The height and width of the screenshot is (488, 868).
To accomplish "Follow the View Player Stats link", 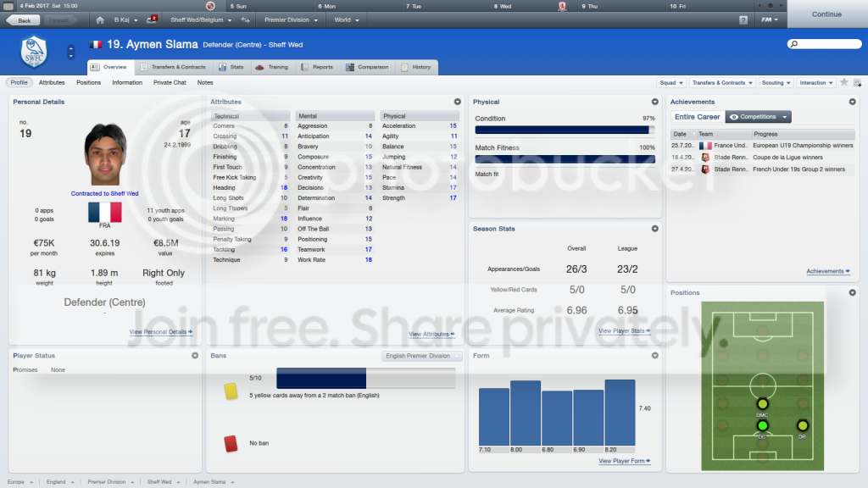I will click(624, 331).
